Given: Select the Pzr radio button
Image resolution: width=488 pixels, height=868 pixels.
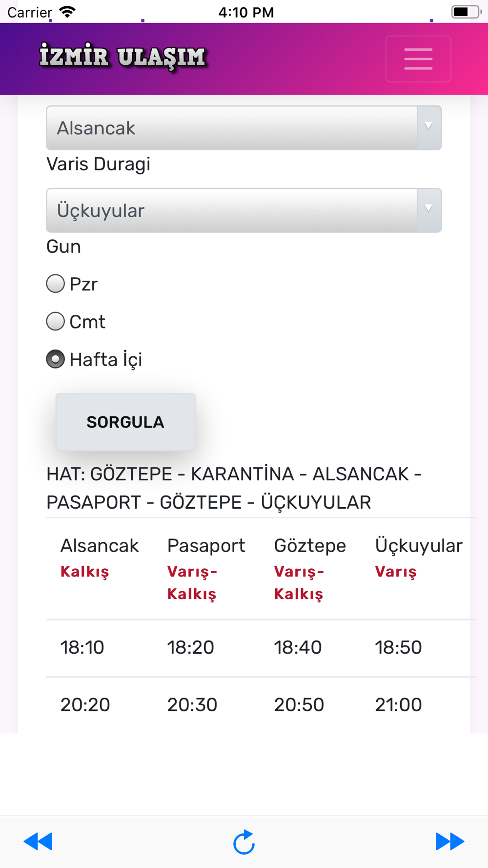Looking at the screenshot, I should 55,284.
